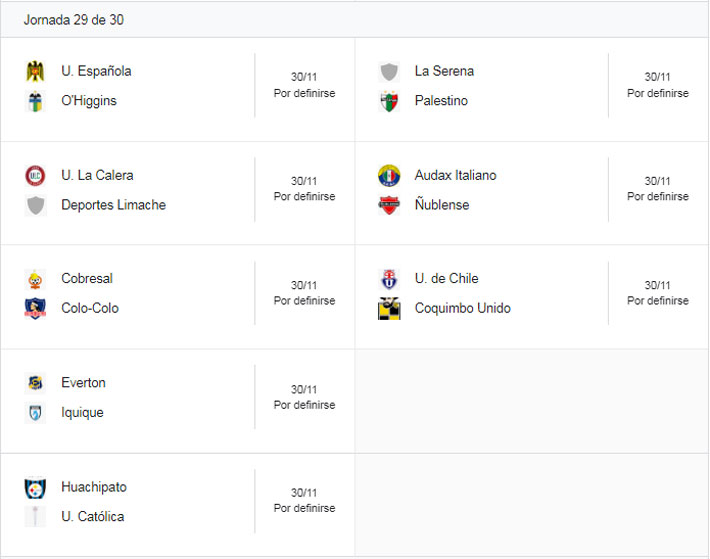The image size is (710, 559).
Task: Select the Iquique team name
Action: 82,412
